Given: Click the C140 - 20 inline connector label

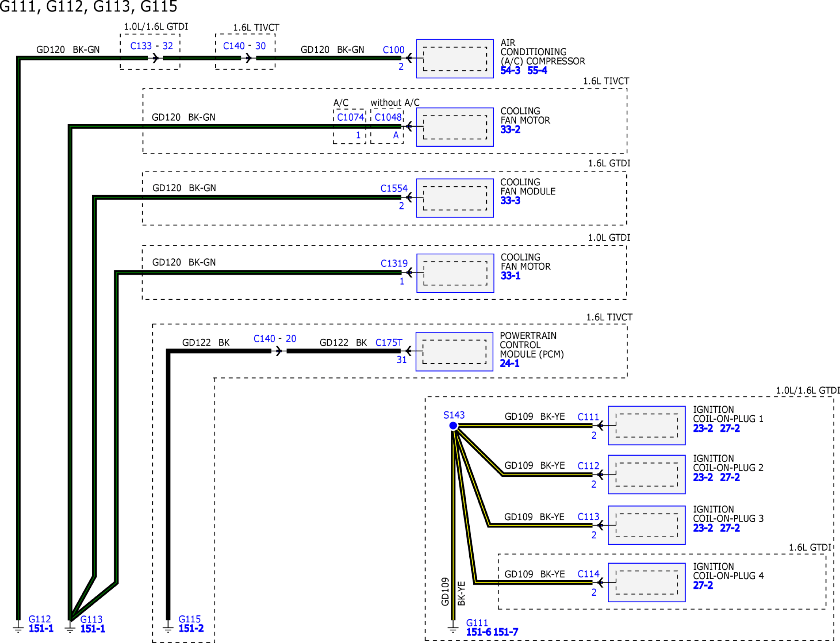Looking at the screenshot, I should (274, 339).
